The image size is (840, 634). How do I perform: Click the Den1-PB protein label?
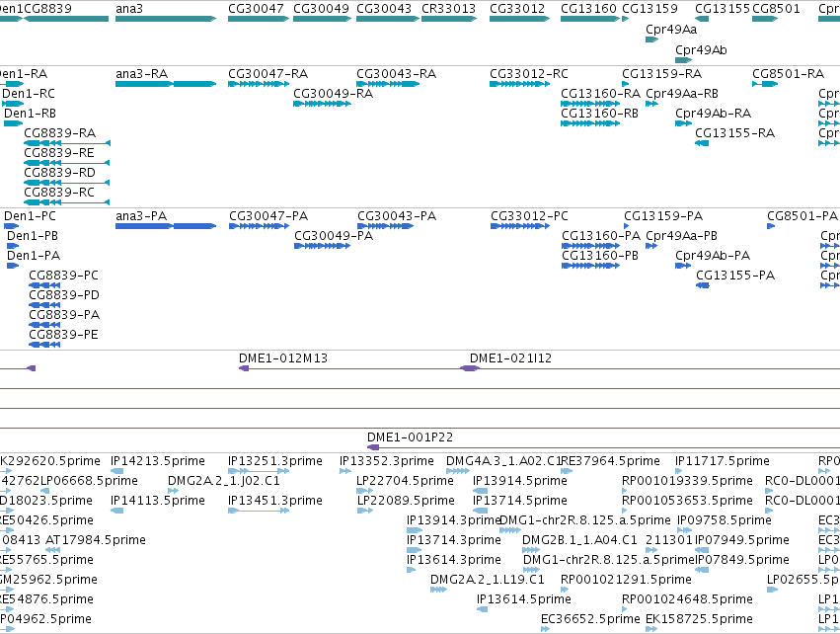[33, 236]
